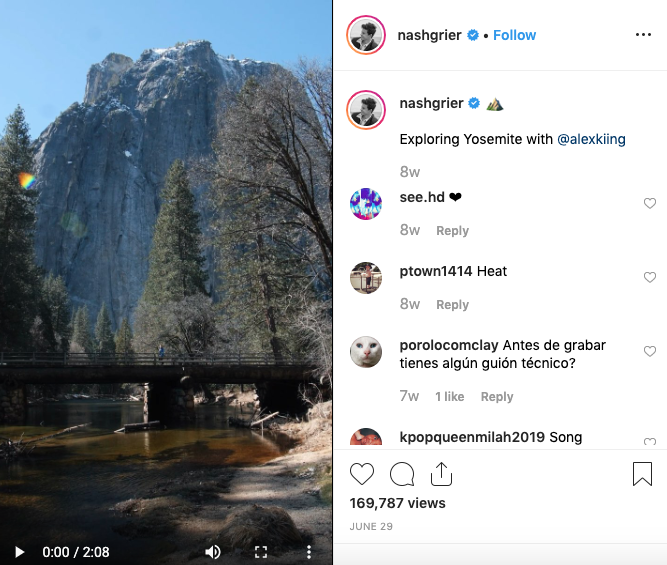Mute the video volume
Viewport: 667px width, 565px height.
coord(213,552)
